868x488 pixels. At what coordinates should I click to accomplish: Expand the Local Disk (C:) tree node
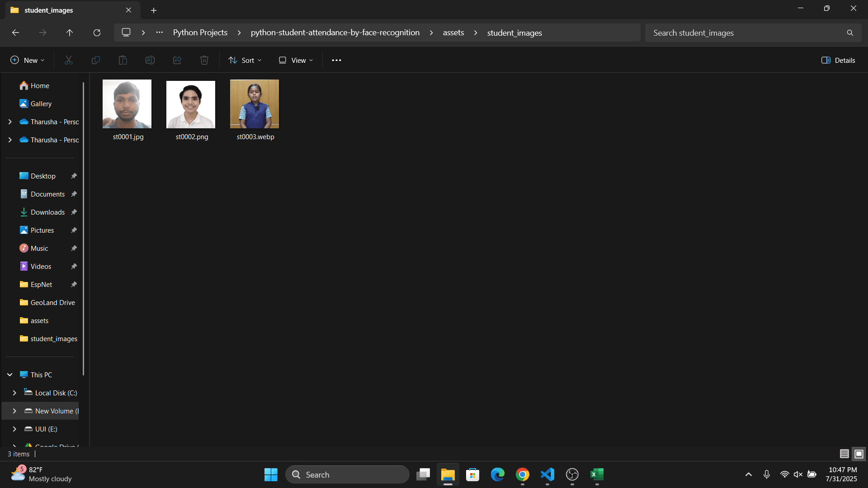(14, 393)
